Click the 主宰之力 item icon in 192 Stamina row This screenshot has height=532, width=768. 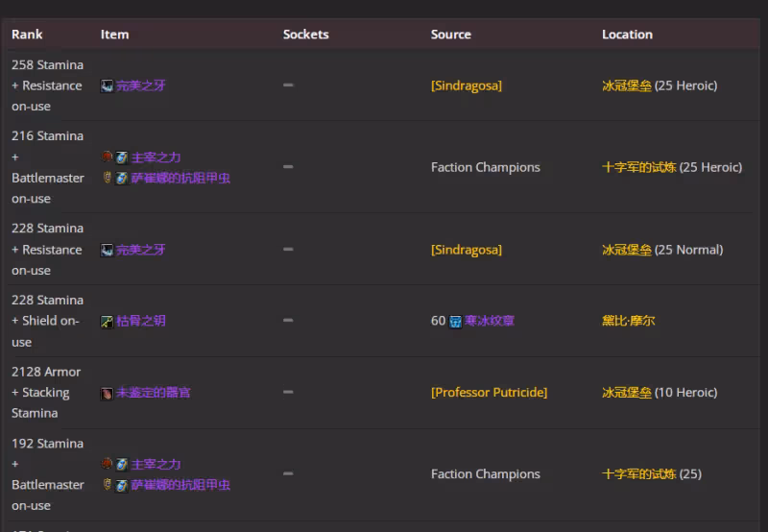[122, 465]
